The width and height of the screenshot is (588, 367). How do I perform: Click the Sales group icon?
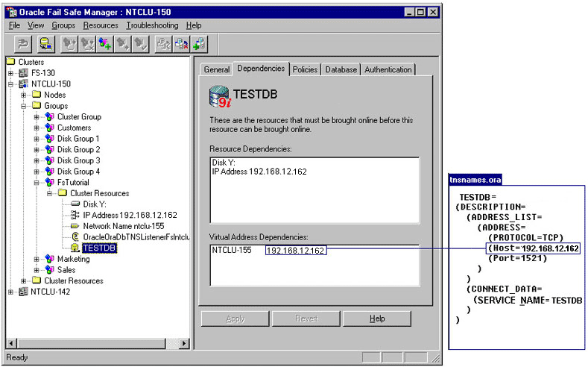pos(49,270)
